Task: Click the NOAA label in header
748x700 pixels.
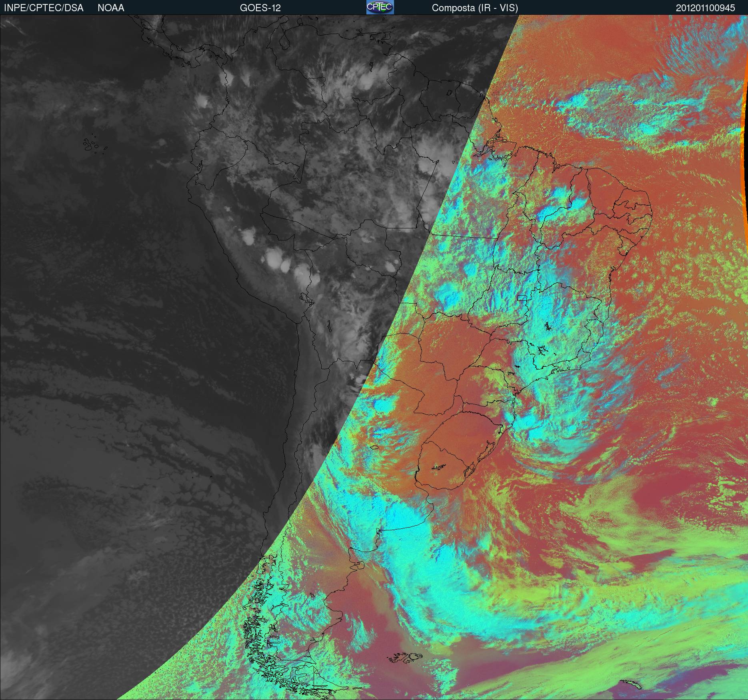Action: (x=111, y=8)
